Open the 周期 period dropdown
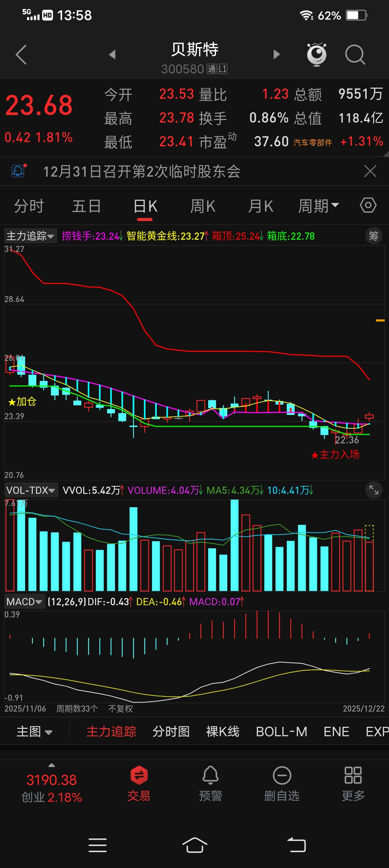This screenshot has height=868, width=389. [318, 206]
